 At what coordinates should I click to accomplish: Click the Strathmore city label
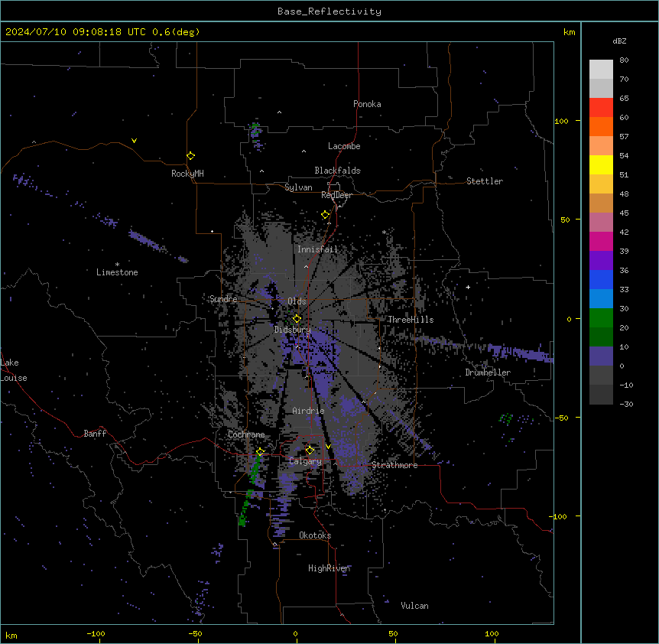(394, 465)
